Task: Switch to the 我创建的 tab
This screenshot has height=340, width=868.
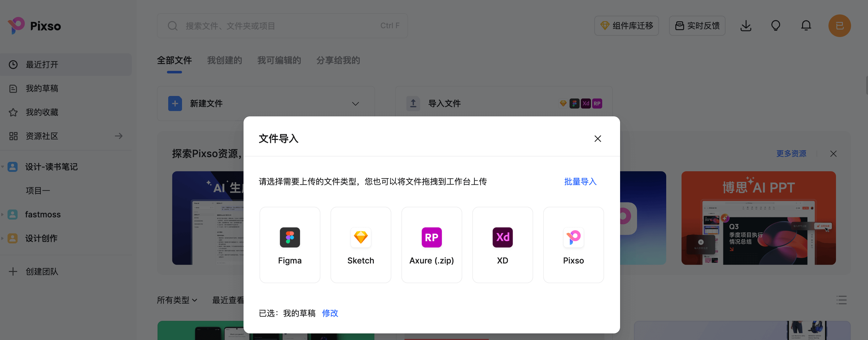Action: (224, 60)
